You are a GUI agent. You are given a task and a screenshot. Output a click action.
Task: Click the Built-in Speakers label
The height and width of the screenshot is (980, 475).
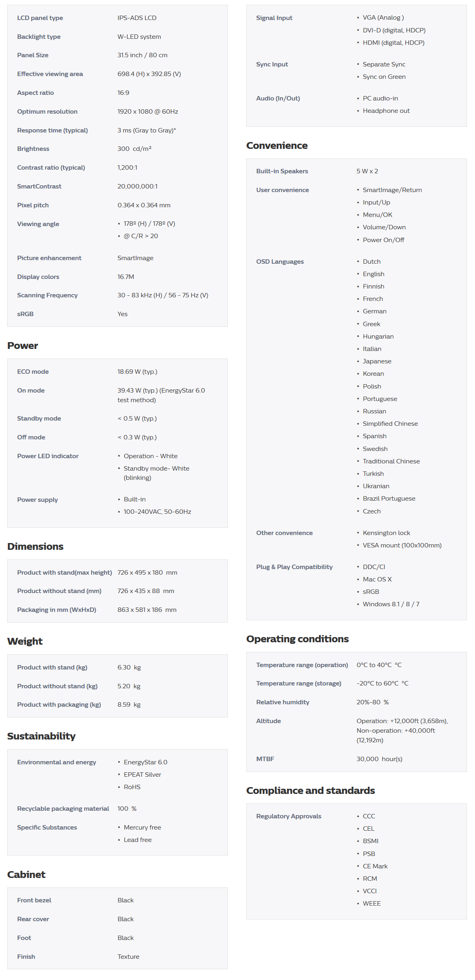tap(282, 171)
